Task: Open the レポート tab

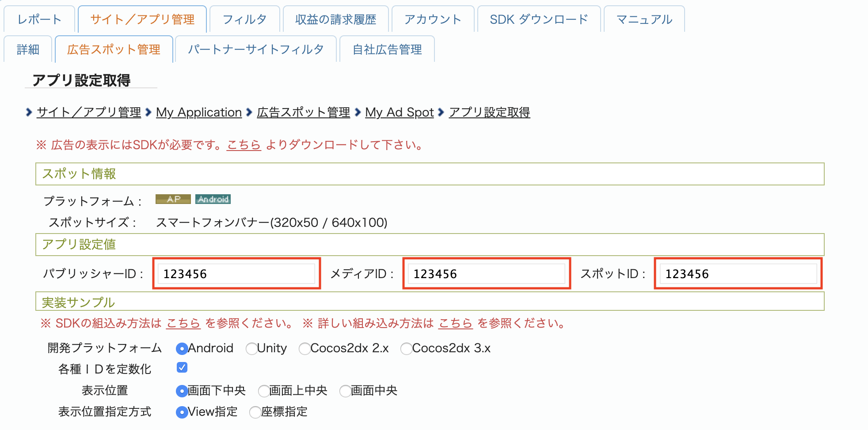Action: 39,19
